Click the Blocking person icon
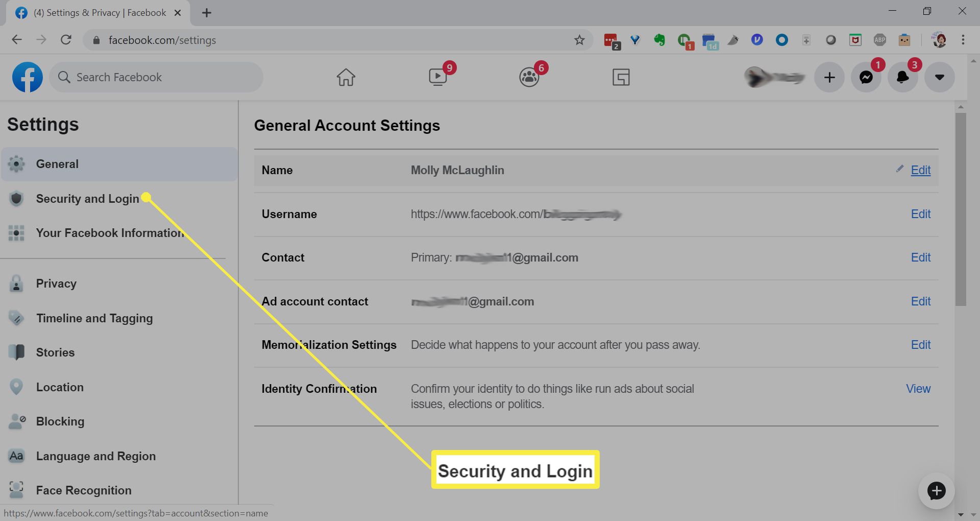This screenshot has height=521, width=980. [16, 421]
